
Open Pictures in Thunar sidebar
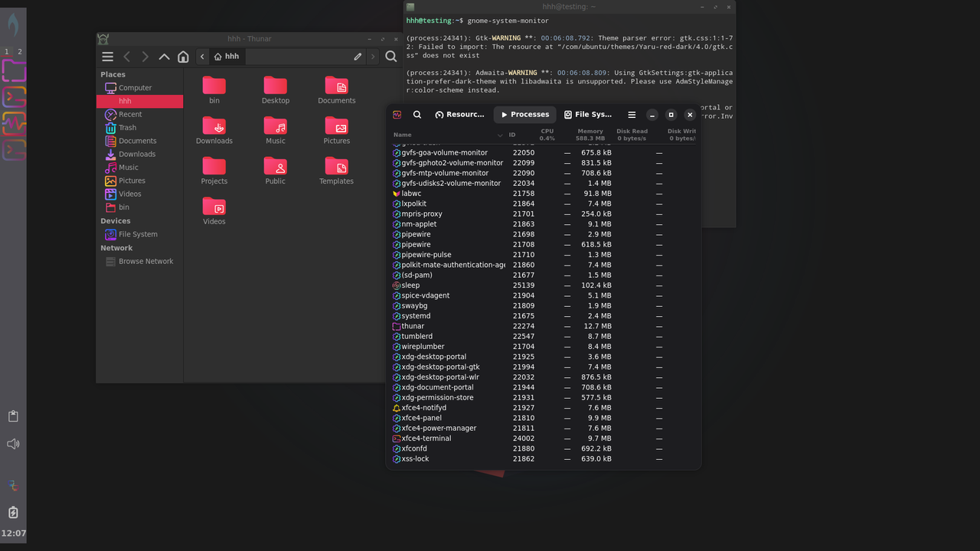click(139, 181)
